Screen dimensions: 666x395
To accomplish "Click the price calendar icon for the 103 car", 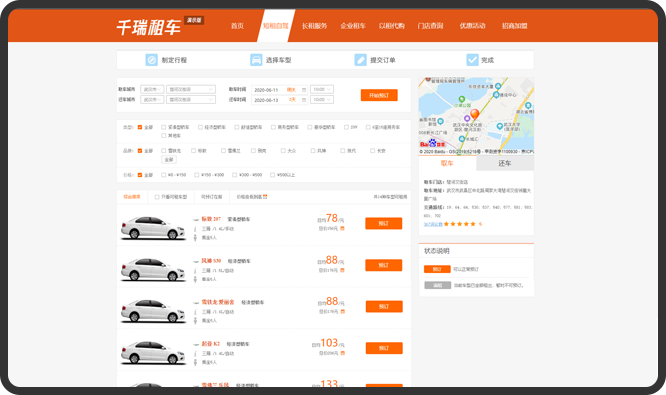I will point(342,353).
